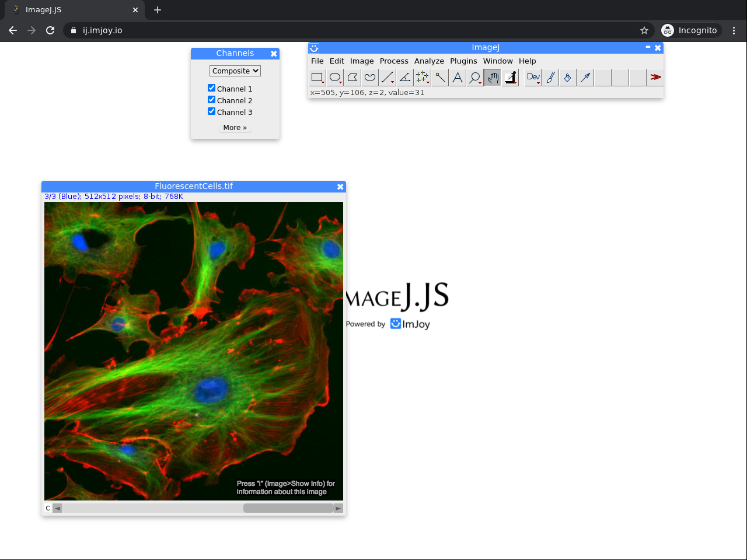
Task: Select the Oval selection tool
Action: click(335, 77)
